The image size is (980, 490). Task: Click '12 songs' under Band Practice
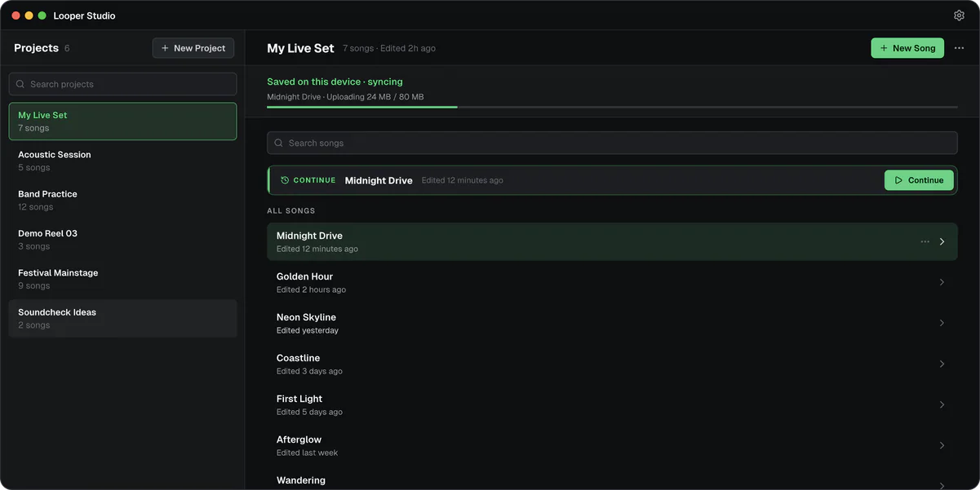[x=36, y=207]
